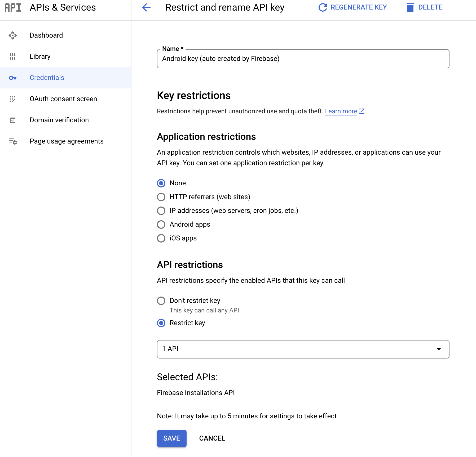Choose Android apps application restriction
This screenshot has height=457, width=476.
(161, 224)
